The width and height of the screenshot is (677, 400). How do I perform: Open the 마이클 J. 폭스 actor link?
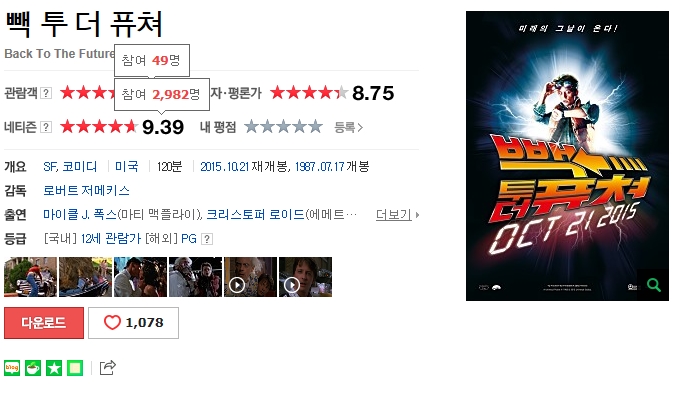[79, 215]
